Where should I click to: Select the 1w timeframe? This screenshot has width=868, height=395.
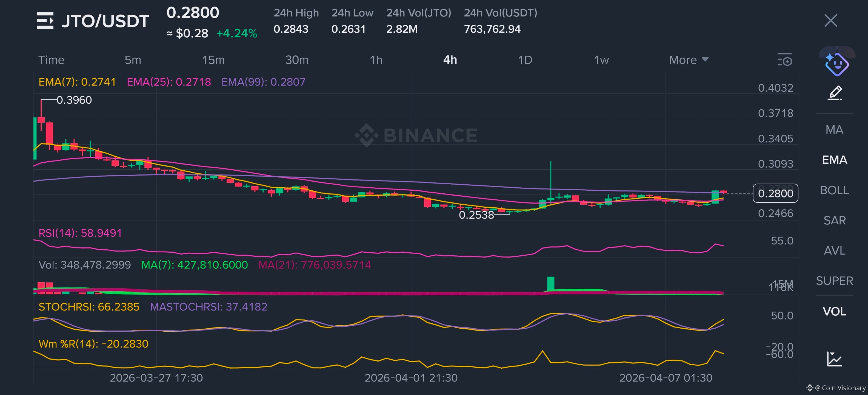point(601,60)
